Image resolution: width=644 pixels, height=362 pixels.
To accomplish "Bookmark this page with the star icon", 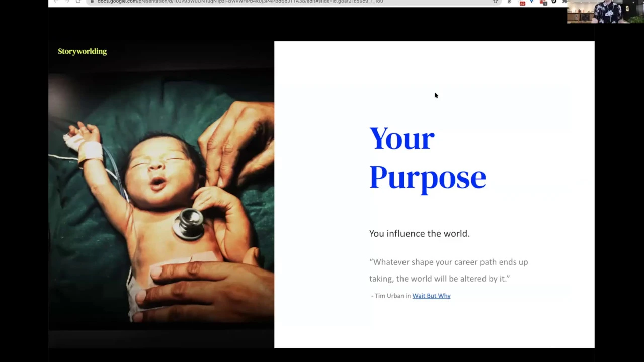I will click(496, 2).
